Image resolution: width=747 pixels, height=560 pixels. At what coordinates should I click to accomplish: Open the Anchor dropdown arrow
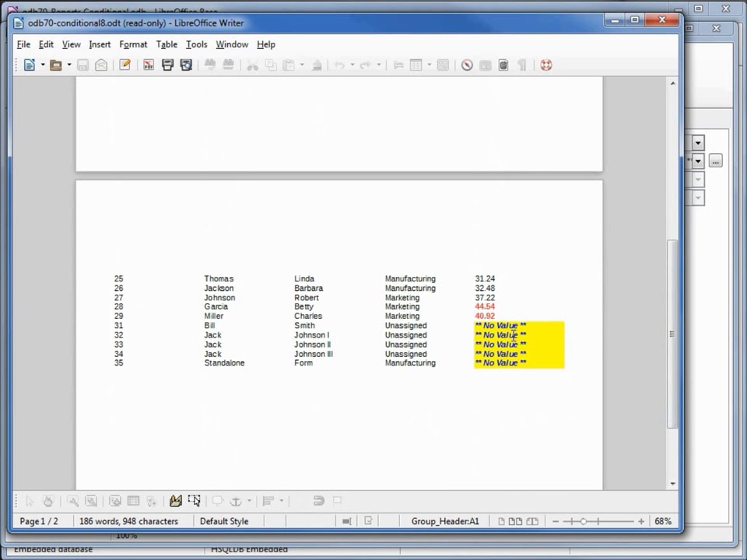[249, 501]
